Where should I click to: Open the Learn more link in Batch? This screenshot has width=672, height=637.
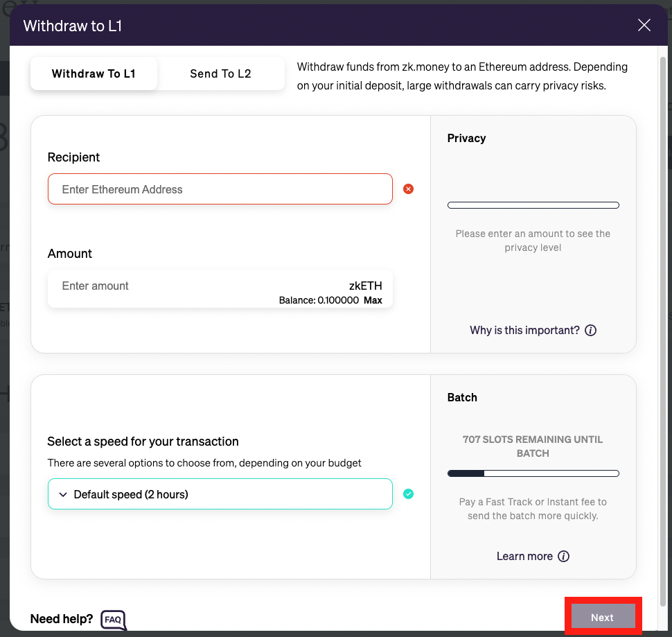point(524,556)
